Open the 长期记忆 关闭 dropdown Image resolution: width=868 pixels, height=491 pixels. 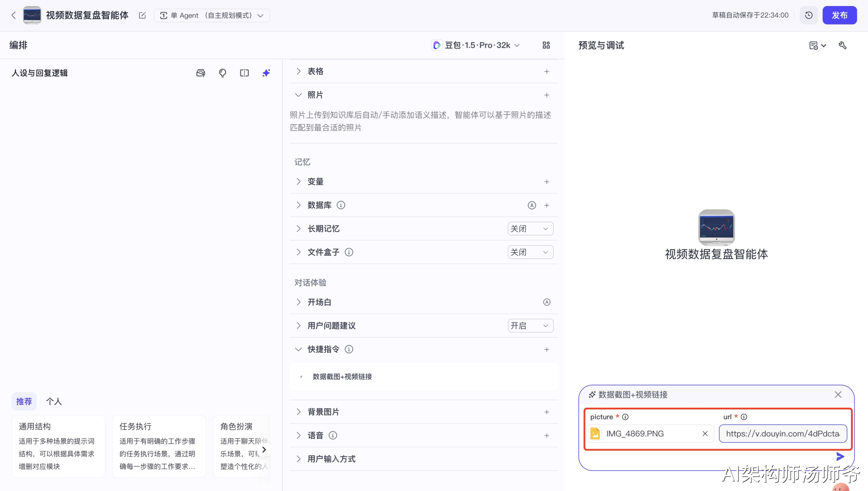(x=530, y=229)
